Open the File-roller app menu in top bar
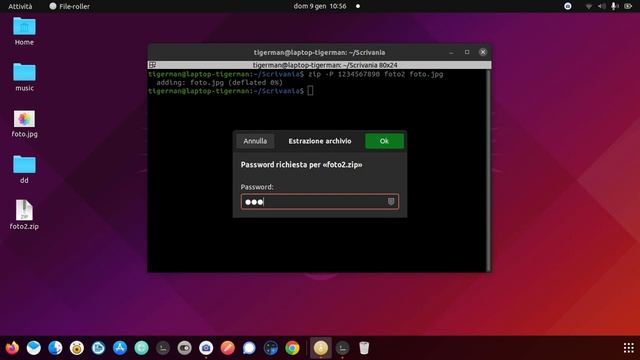This screenshot has height=360, width=640. click(x=70, y=6)
